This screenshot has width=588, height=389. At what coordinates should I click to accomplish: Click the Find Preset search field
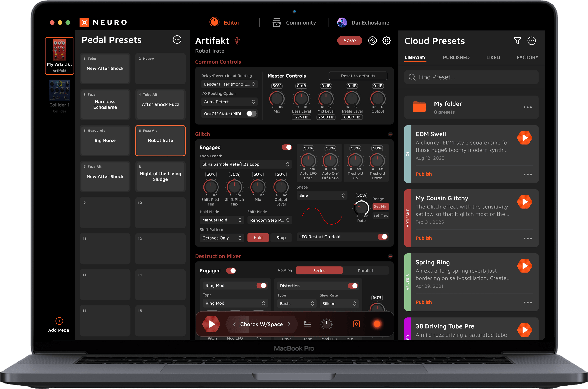click(x=471, y=77)
